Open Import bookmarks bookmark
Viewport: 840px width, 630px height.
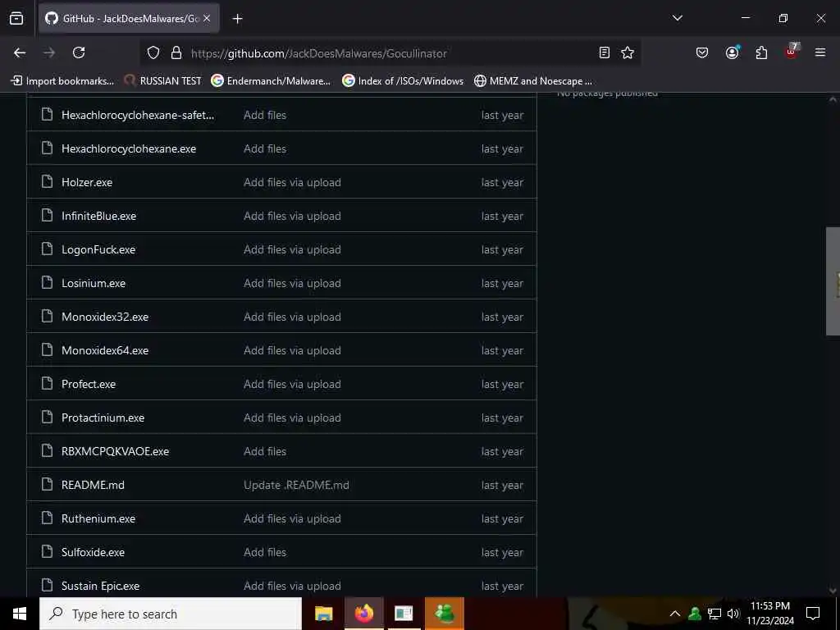click(x=62, y=81)
